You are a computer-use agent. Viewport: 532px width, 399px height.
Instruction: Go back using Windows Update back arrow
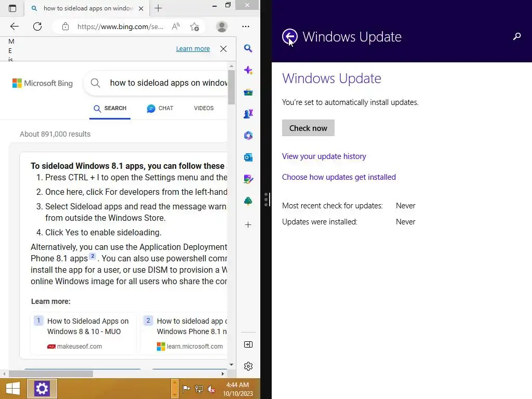pyautogui.click(x=289, y=37)
